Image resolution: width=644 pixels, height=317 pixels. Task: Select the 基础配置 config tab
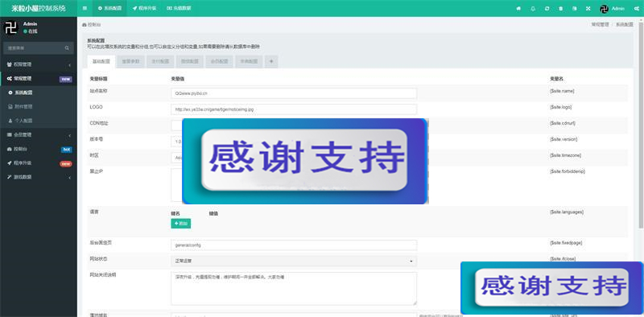pos(101,62)
